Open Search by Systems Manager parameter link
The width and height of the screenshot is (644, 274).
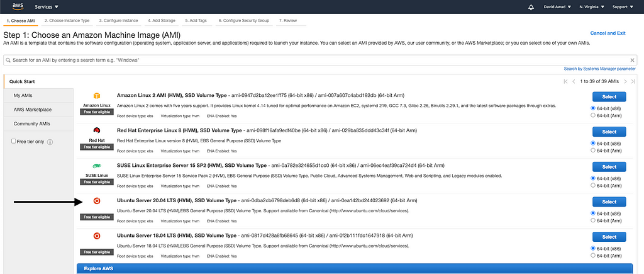599,69
